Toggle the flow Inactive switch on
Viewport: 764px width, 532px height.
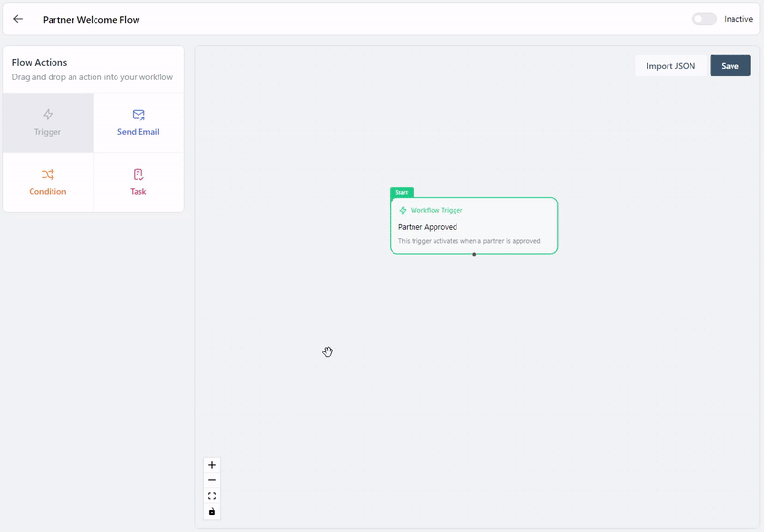click(705, 19)
